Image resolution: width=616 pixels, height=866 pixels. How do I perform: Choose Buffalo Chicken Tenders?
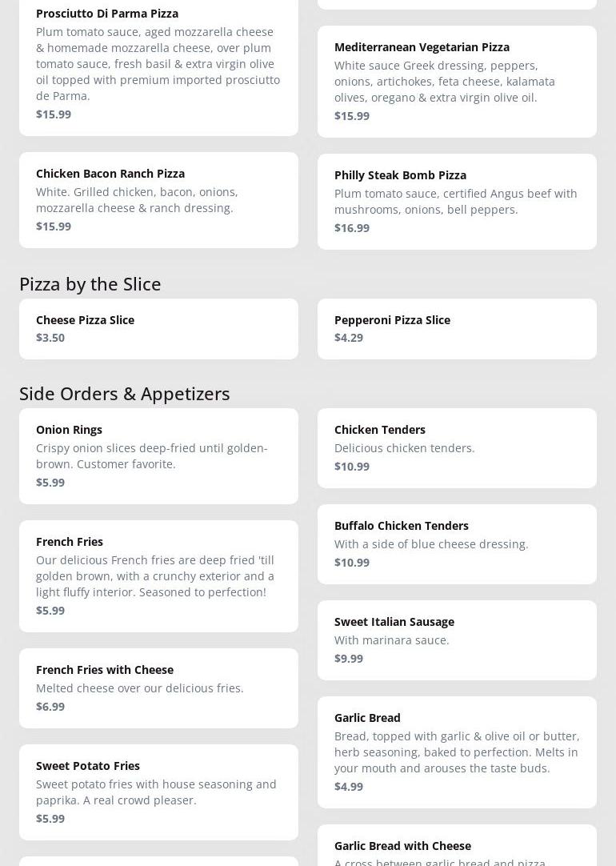click(x=457, y=543)
